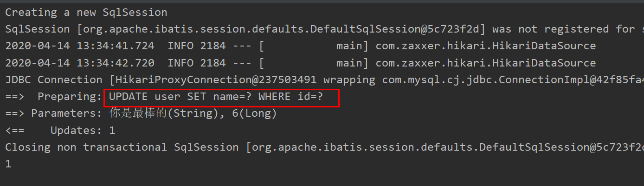Click the "Updates: 1" result

point(83,131)
